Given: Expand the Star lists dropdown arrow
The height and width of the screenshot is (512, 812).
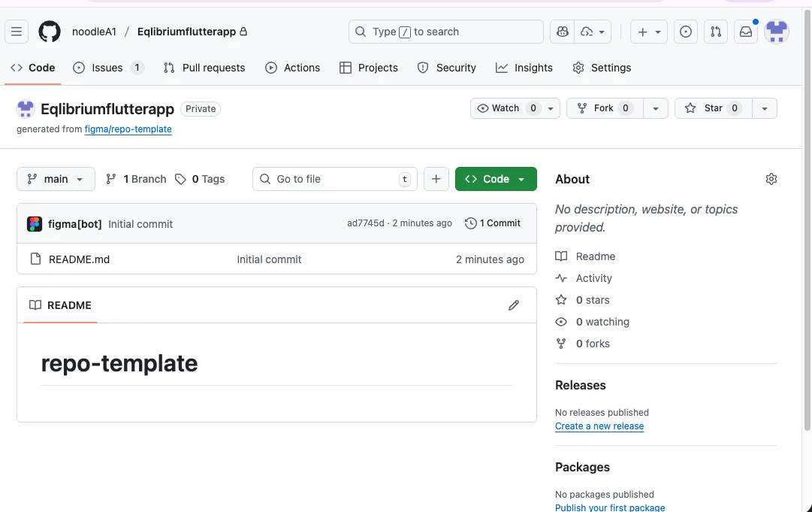Looking at the screenshot, I should (765, 108).
